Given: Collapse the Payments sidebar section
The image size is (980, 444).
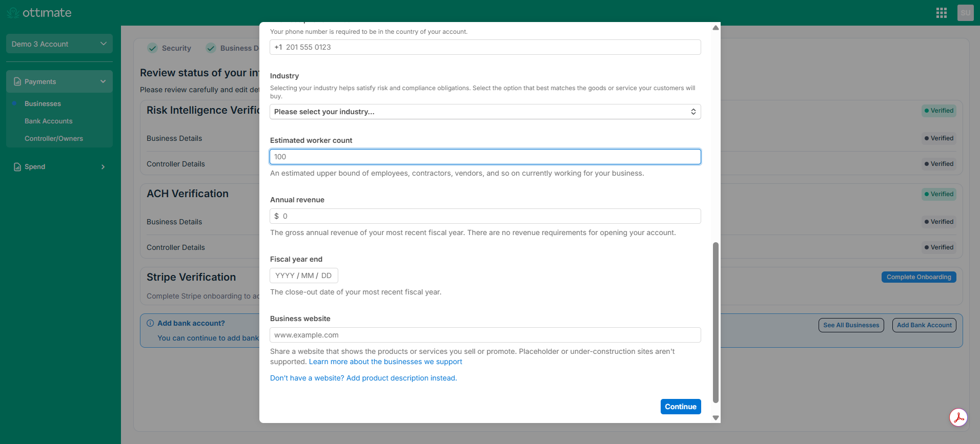Looking at the screenshot, I should tap(59, 81).
